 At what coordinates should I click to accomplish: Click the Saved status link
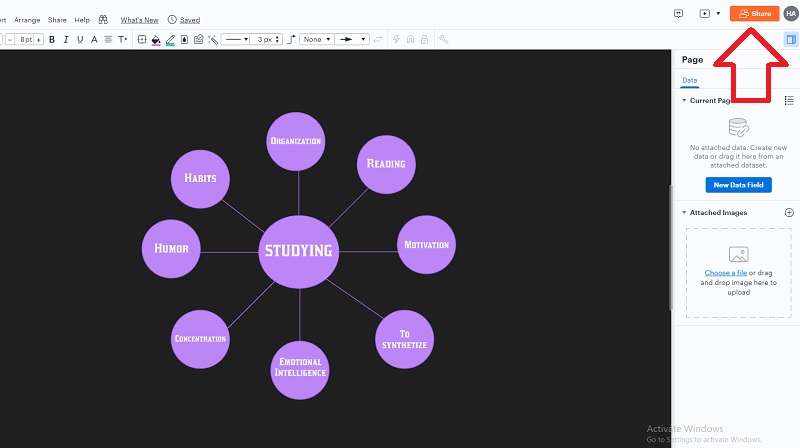[190, 20]
